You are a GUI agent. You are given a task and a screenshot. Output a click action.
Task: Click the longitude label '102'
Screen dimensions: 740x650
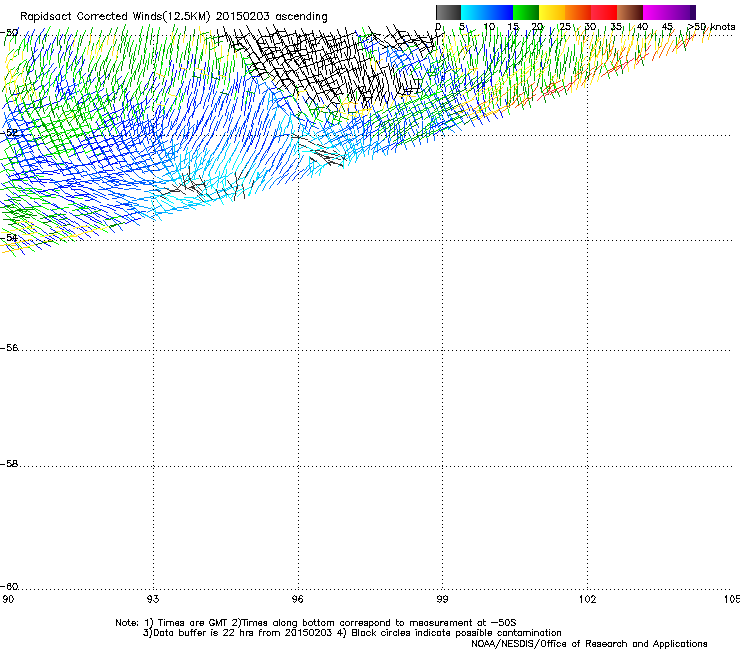tap(587, 599)
